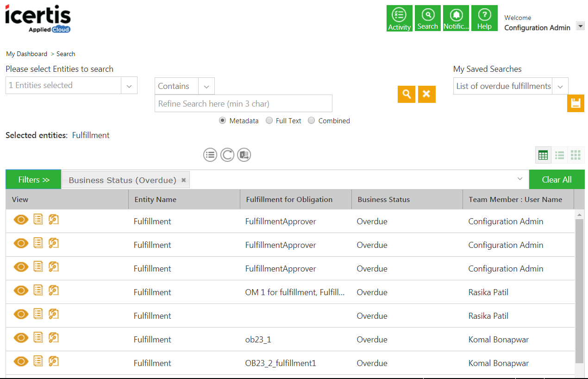Click the Refine Search text field
This screenshot has width=588, height=379.
click(x=243, y=103)
